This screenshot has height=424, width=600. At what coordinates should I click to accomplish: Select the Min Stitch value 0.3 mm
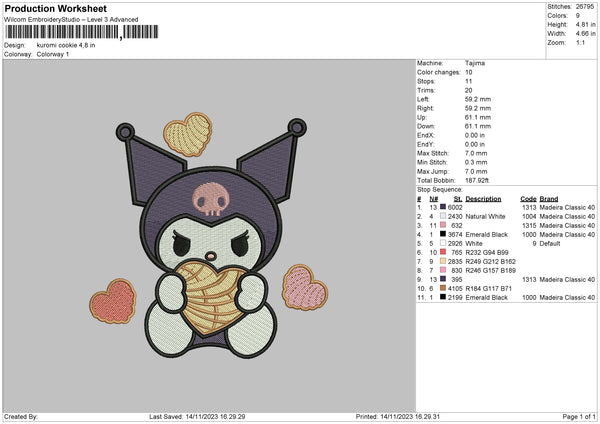pyautogui.click(x=476, y=162)
